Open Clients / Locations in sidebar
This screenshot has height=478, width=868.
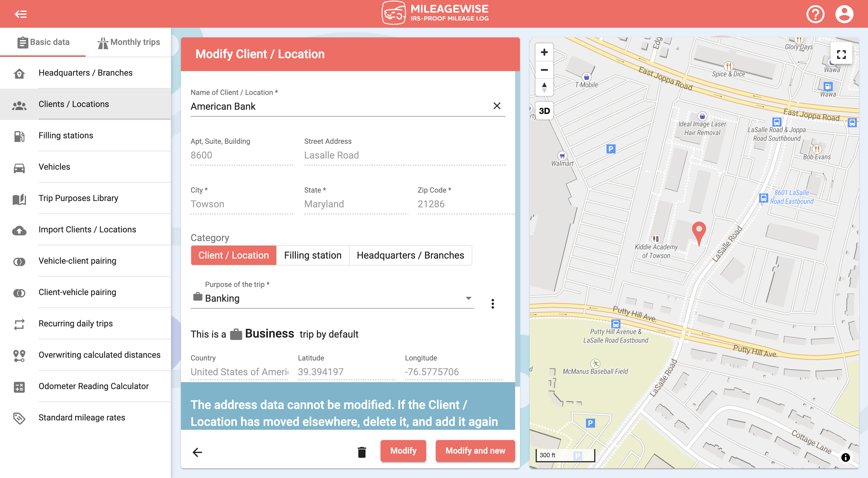coord(86,104)
